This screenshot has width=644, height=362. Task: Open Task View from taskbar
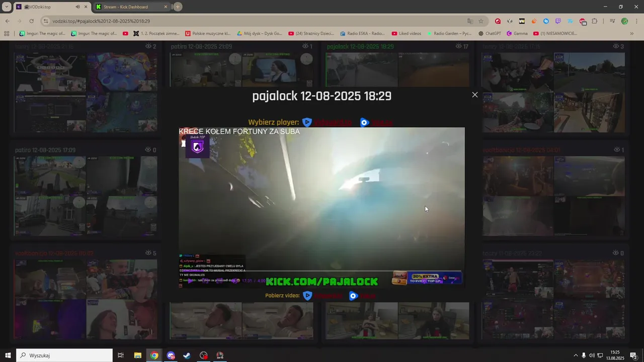[121, 355]
